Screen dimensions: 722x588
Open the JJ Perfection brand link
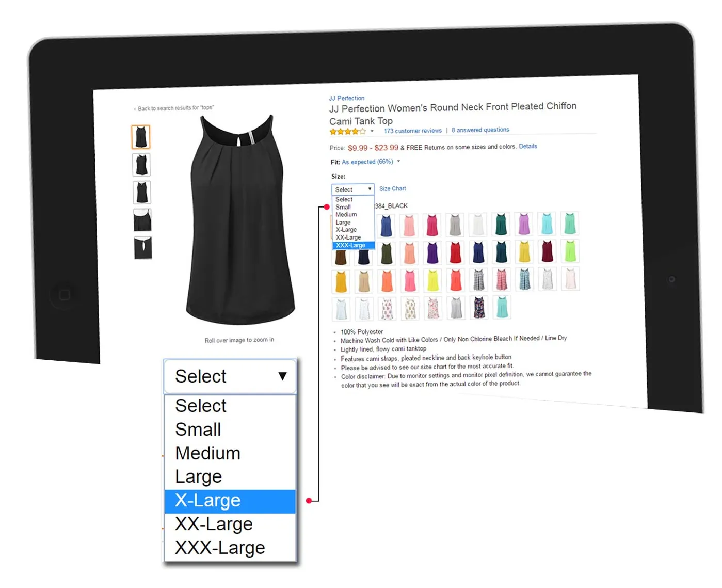pyautogui.click(x=346, y=98)
